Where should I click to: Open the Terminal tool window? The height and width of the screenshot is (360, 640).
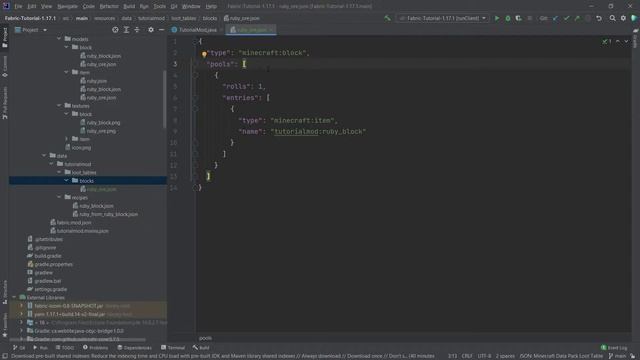[x=173, y=348]
